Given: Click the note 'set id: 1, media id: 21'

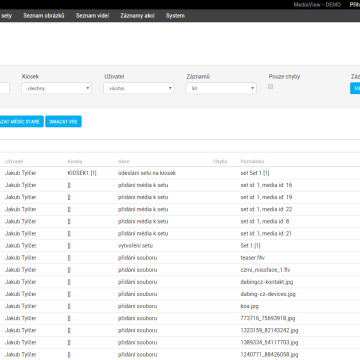Looking at the screenshot, I should 266,234.
